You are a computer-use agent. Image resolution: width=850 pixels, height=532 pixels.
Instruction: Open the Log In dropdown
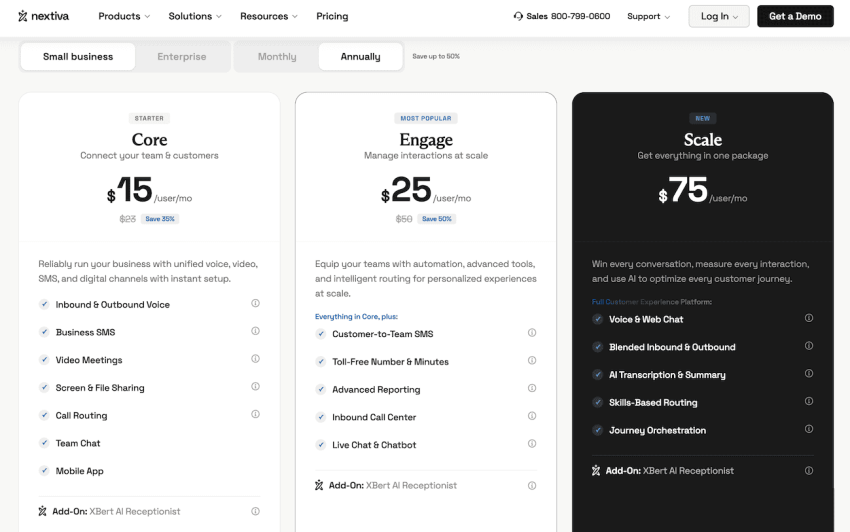click(719, 16)
